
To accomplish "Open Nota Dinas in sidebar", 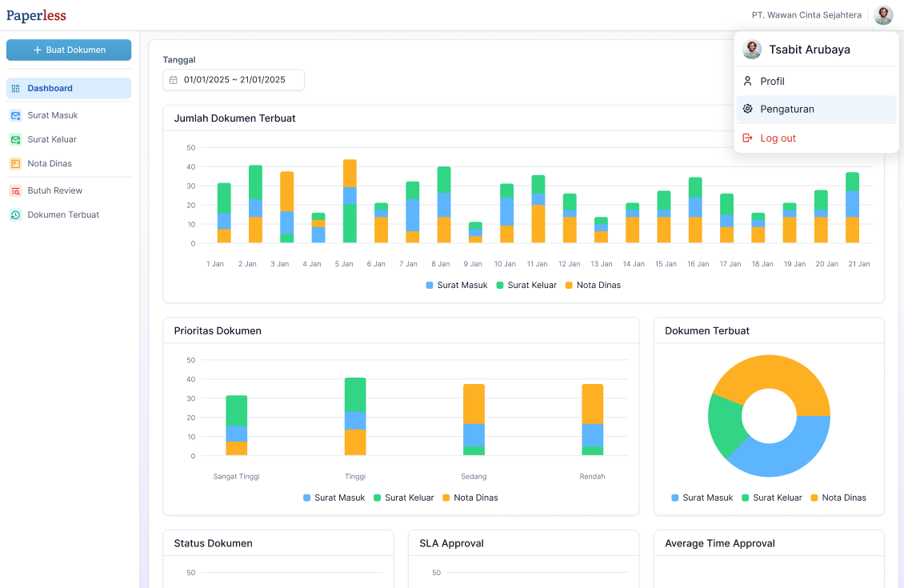I will [x=69, y=164].
